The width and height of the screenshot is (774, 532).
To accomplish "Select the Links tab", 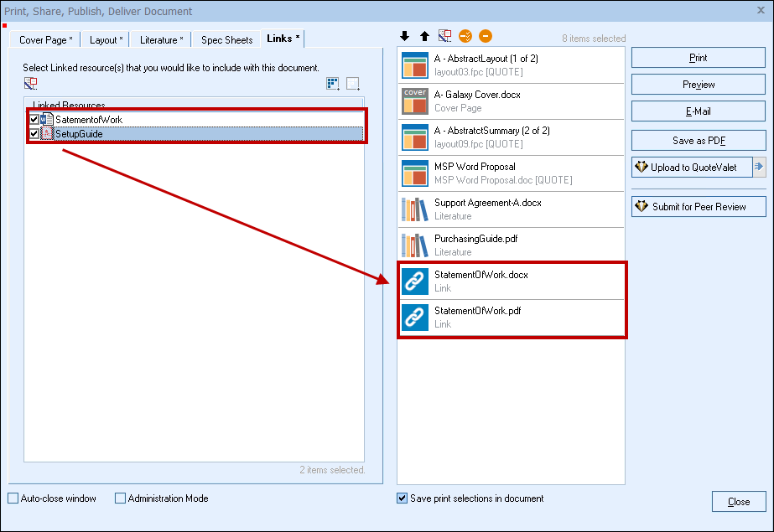I will pyautogui.click(x=283, y=39).
